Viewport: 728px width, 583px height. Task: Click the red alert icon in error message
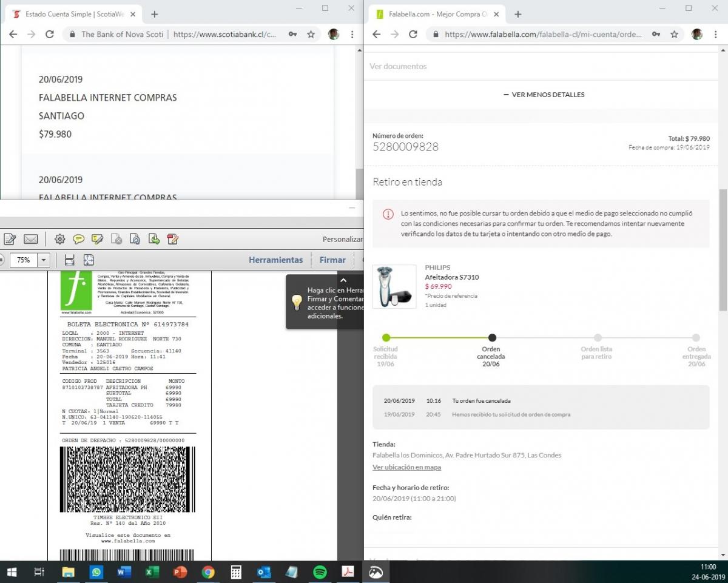coord(388,214)
